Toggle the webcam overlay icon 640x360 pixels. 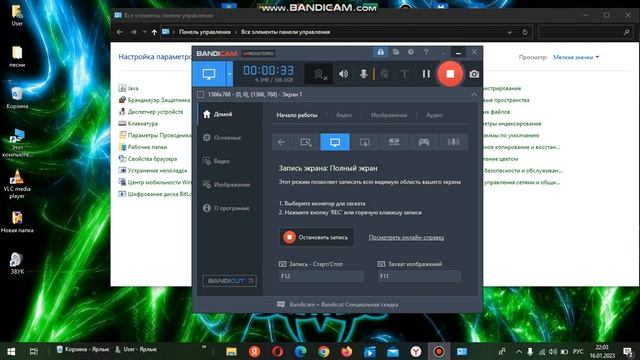[320, 74]
